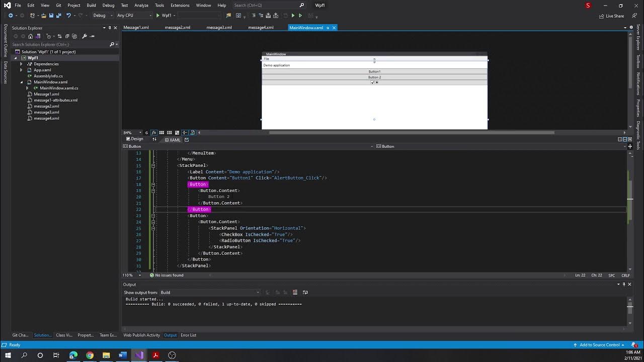Toggle Snap to gridlines in designer

click(169, 133)
